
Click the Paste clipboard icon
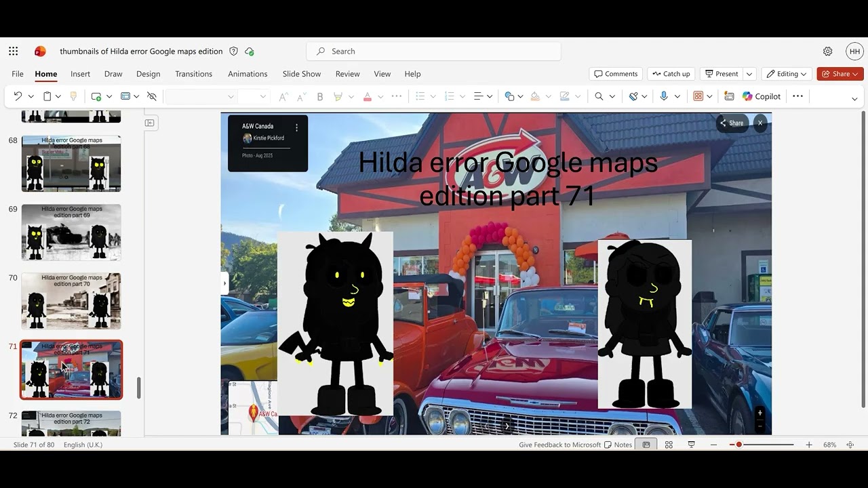[x=47, y=96]
